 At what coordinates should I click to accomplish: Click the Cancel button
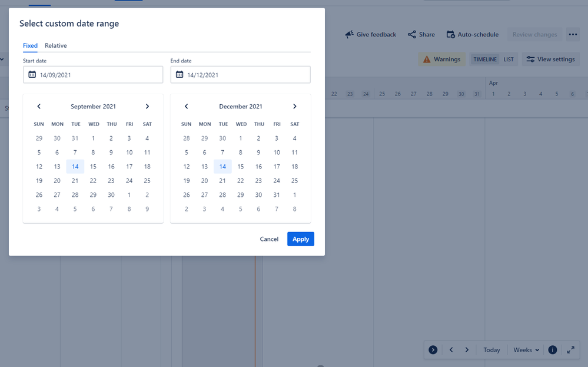[x=269, y=239]
